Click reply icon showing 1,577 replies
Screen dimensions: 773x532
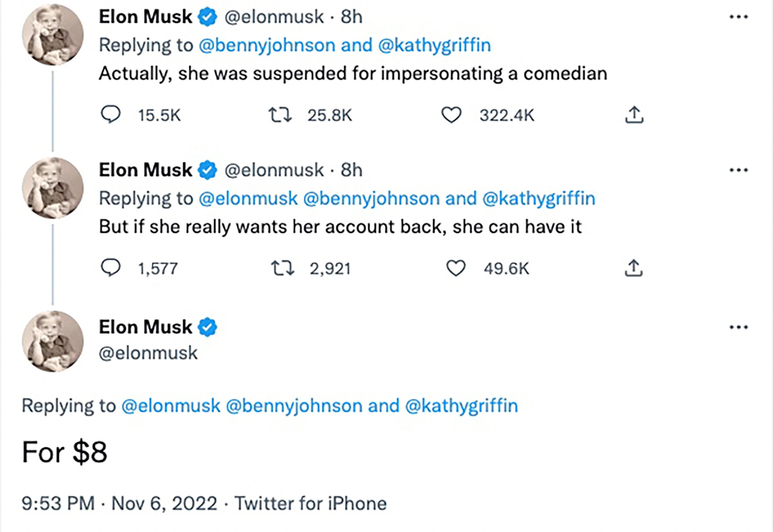click(110, 268)
